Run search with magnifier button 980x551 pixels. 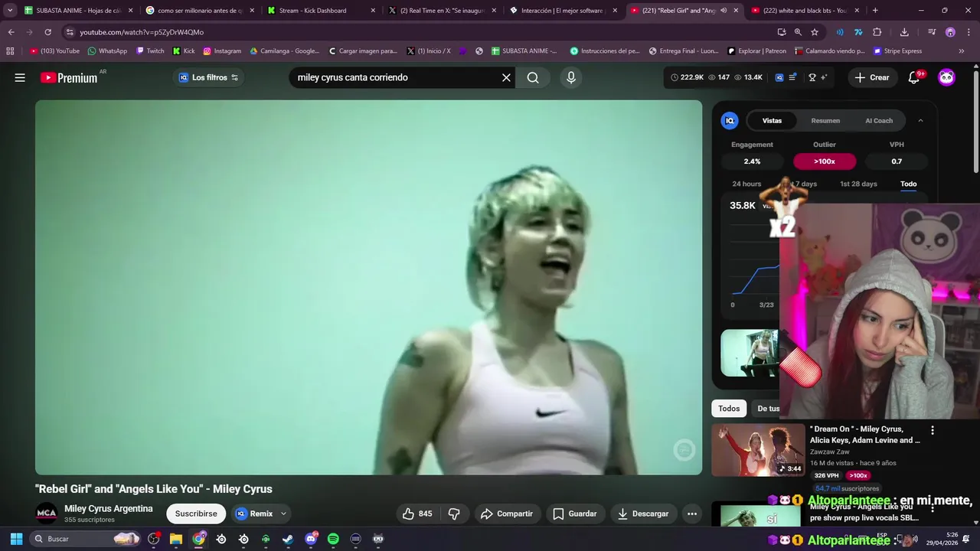[x=533, y=77]
